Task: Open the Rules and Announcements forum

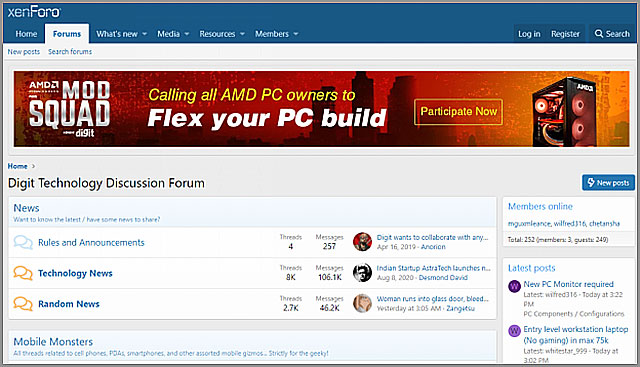Action: (x=91, y=242)
